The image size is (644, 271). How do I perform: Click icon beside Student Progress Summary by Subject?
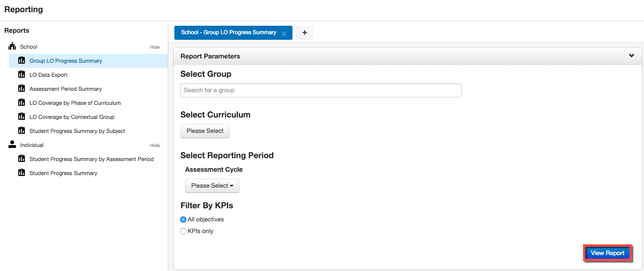(21, 131)
